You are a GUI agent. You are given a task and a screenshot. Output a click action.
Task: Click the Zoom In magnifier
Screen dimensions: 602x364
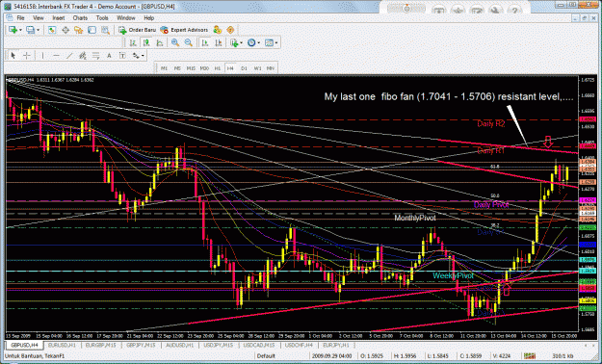click(175, 42)
